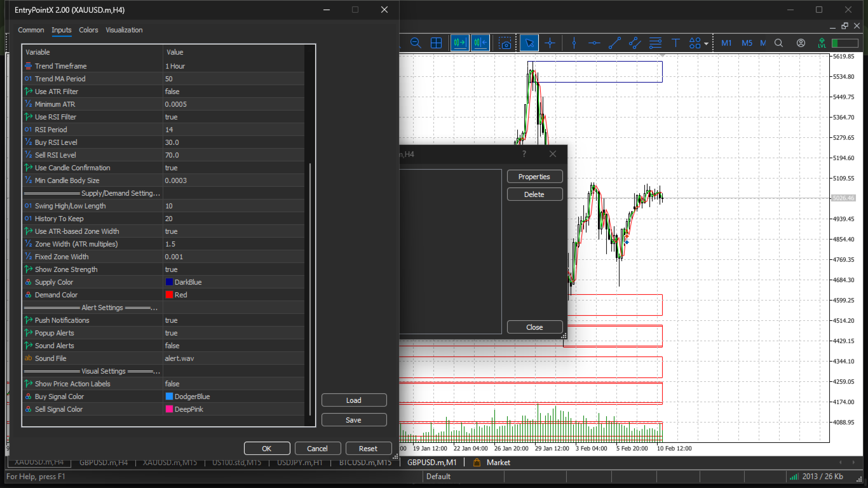Select Sound Alerts value false
The height and width of the screenshot is (488, 868).
click(234, 346)
